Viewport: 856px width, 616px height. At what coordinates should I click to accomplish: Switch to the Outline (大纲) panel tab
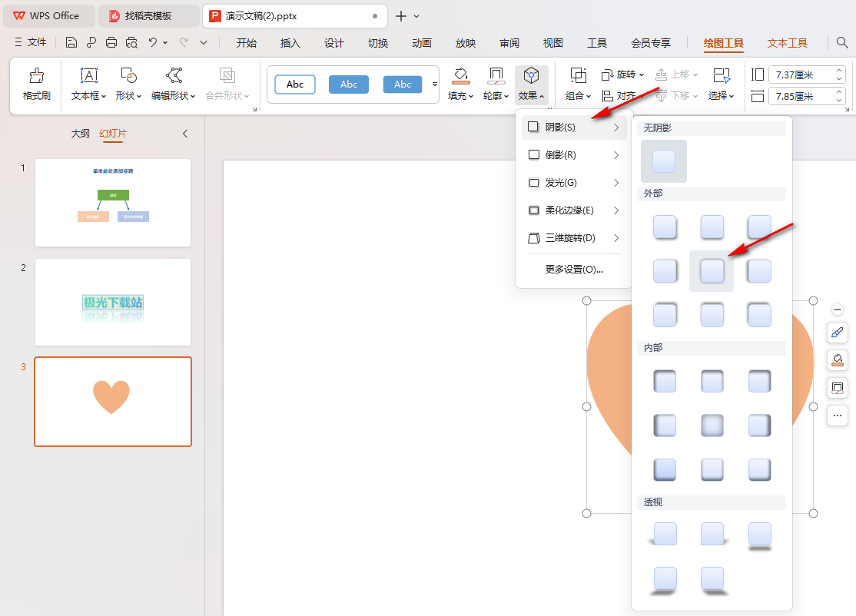pyautogui.click(x=80, y=134)
